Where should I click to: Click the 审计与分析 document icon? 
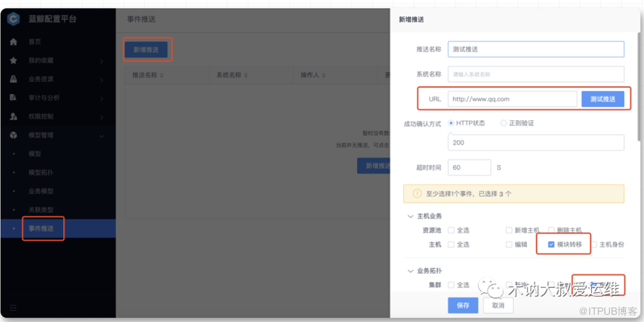point(13,98)
